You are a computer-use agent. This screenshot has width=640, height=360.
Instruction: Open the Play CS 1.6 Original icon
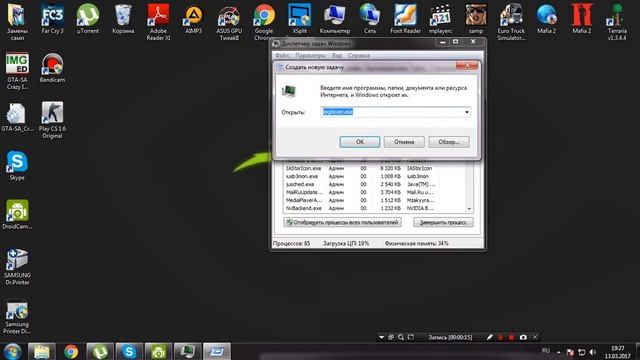(x=52, y=120)
